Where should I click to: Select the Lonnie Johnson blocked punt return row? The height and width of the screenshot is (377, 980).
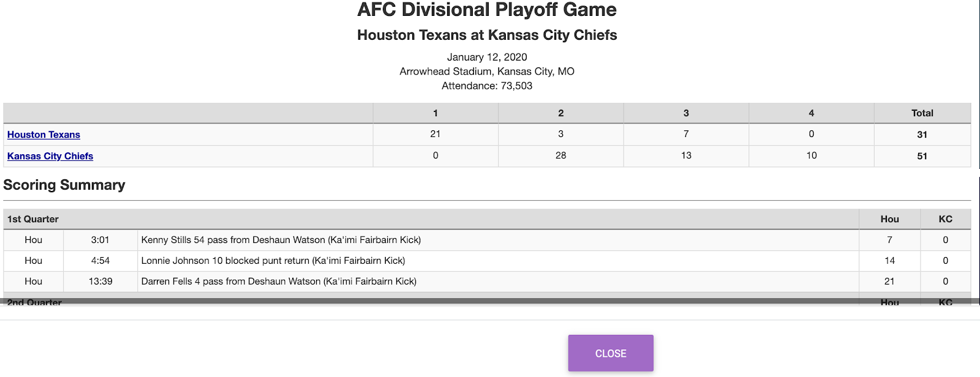(x=273, y=261)
